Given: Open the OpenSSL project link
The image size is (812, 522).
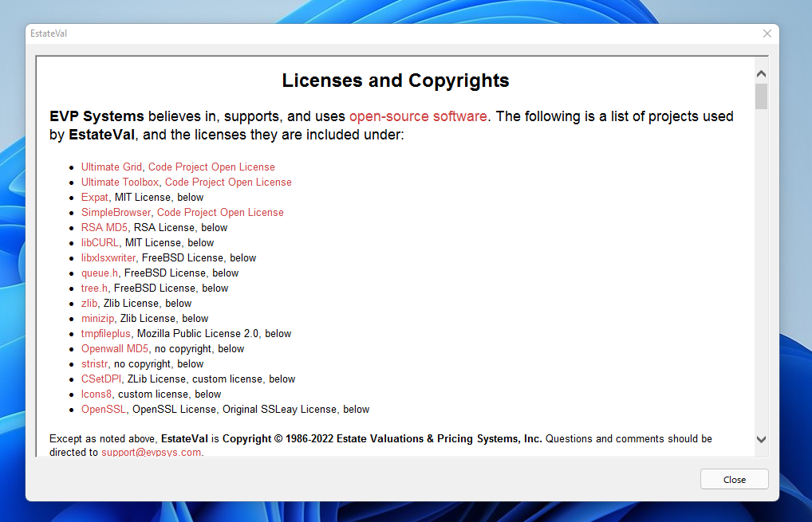Looking at the screenshot, I should [x=103, y=409].
